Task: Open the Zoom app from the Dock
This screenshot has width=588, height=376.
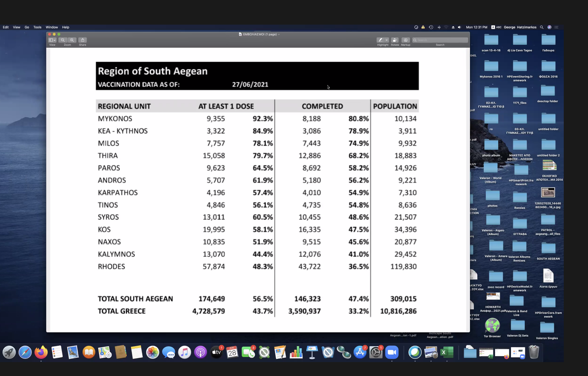Action: (392, 352)
